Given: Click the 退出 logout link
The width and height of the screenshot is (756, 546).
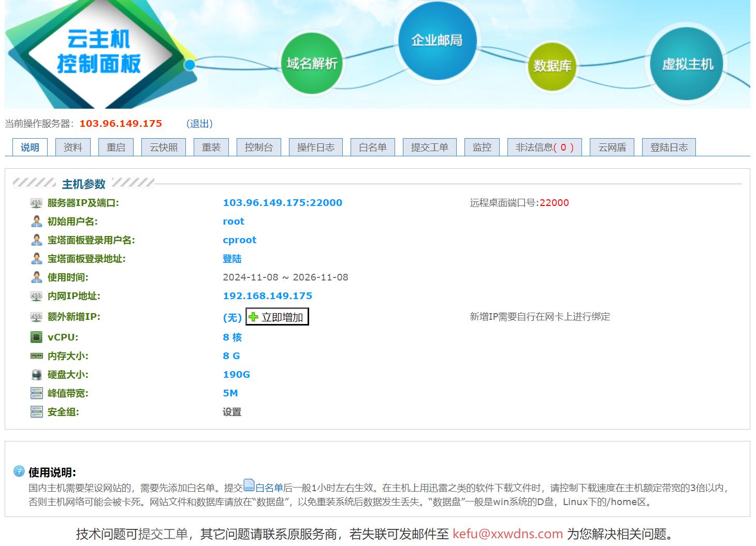Looking at the screenshot, I should (199, 124).
